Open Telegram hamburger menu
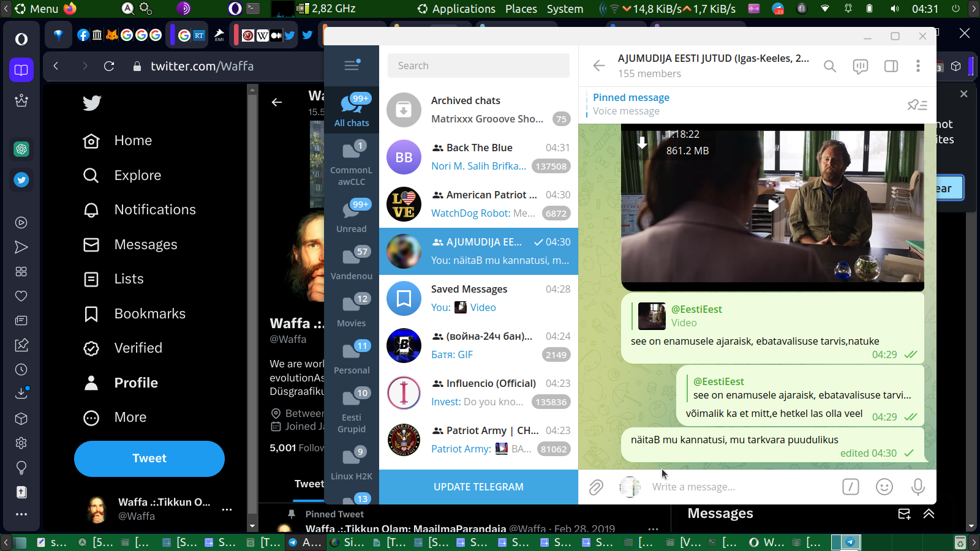 [352, 65]
